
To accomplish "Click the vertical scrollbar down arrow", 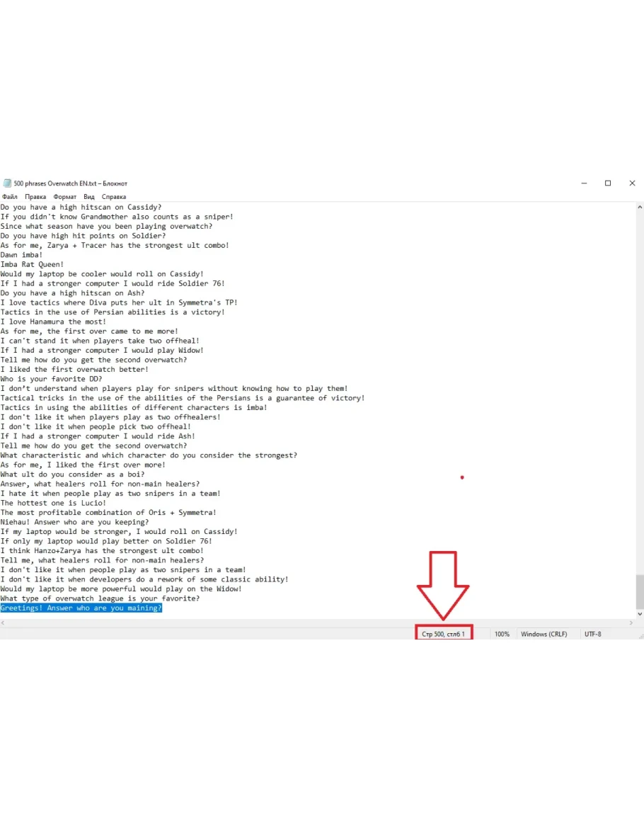I will pyautogui.click(x=640, y=614).
